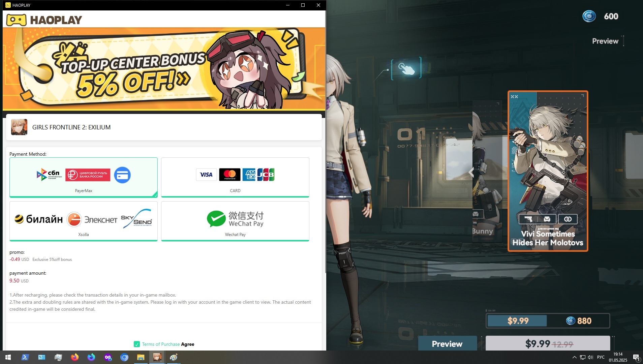The width and height of the screenshot is (643, 364).
Task: Open the Windows Start menu
Action: (8, 357)
